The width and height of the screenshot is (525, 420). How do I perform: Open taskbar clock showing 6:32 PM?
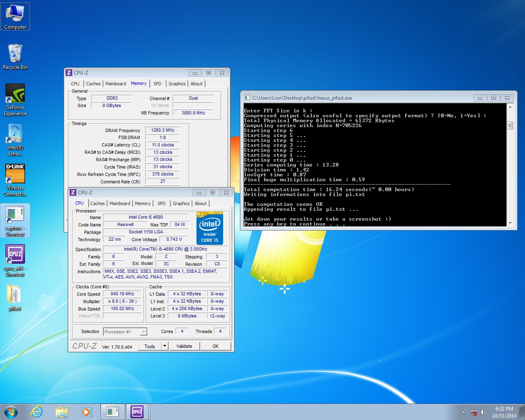pos(504,412)
